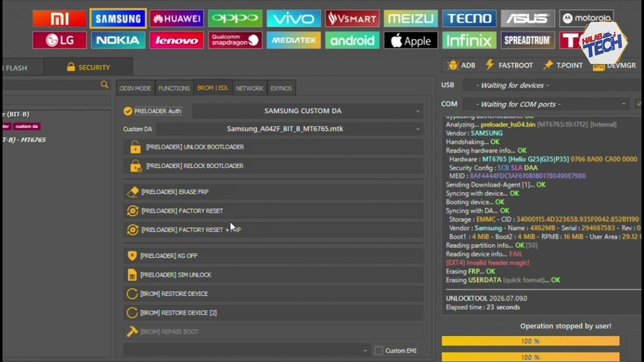The width and height of the screenshot is (644, 362).
Task: Launch the DEVMGR device manager
Action: pyautogui.click(x=615, y=65)
